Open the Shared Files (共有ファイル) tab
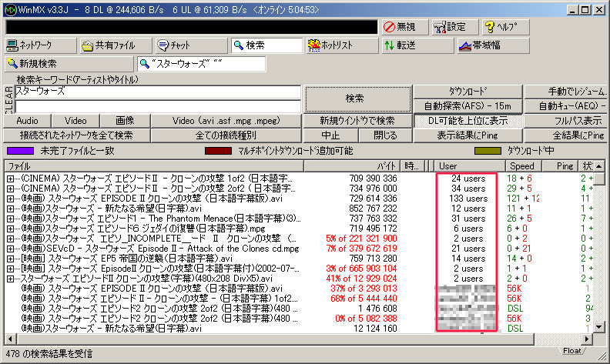Screen dimensions: 610x364 (116, 45)
